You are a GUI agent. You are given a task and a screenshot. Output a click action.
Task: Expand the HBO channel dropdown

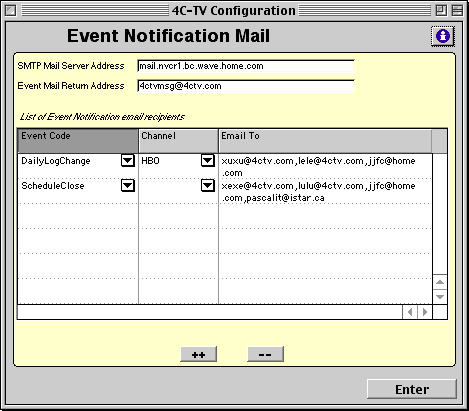coord(208,161)
